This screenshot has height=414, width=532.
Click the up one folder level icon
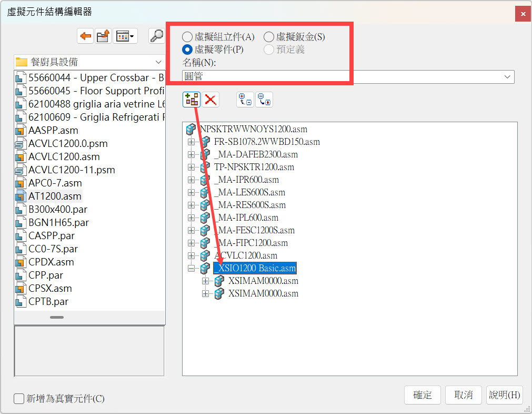[x=103, y=36]
